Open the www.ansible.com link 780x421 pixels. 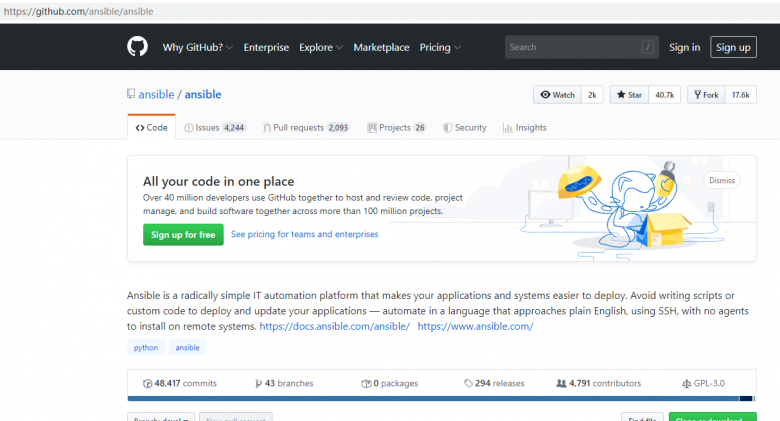coord(475,326)
